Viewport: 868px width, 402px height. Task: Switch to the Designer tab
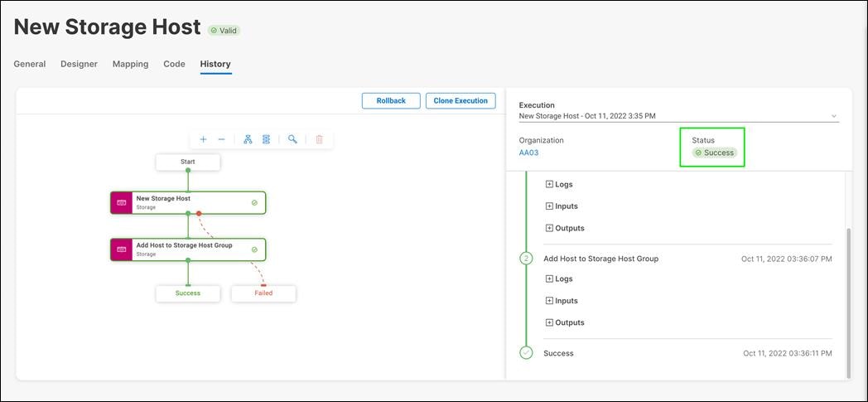tap(80, 64)
